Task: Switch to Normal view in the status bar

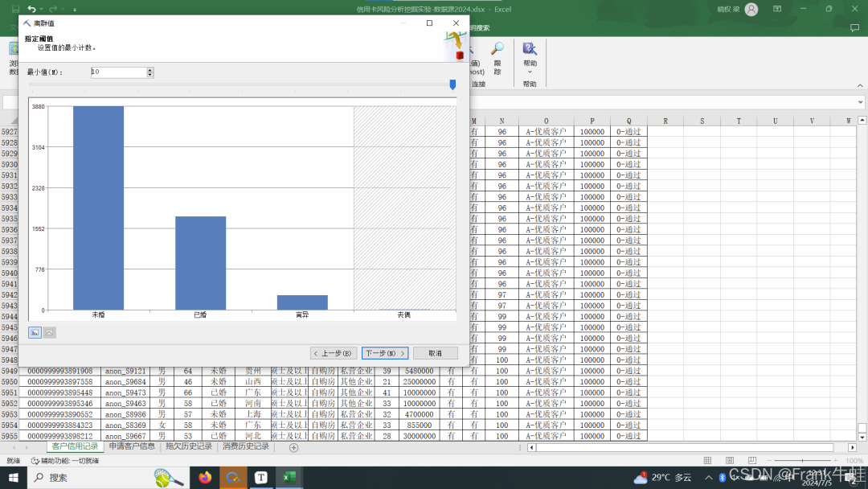Action: pyautogui.click(x=707, y=461)
